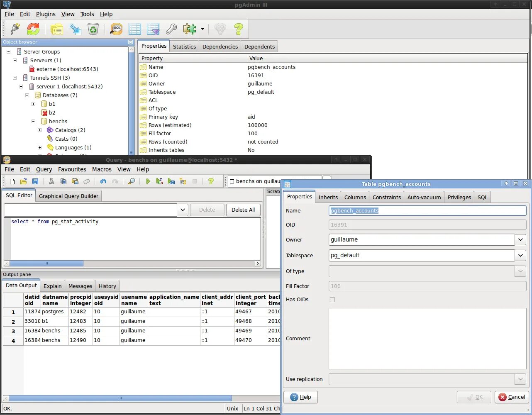
Task: Open the Owner dropdown in table dialog
Action: [x=521, y=240]
